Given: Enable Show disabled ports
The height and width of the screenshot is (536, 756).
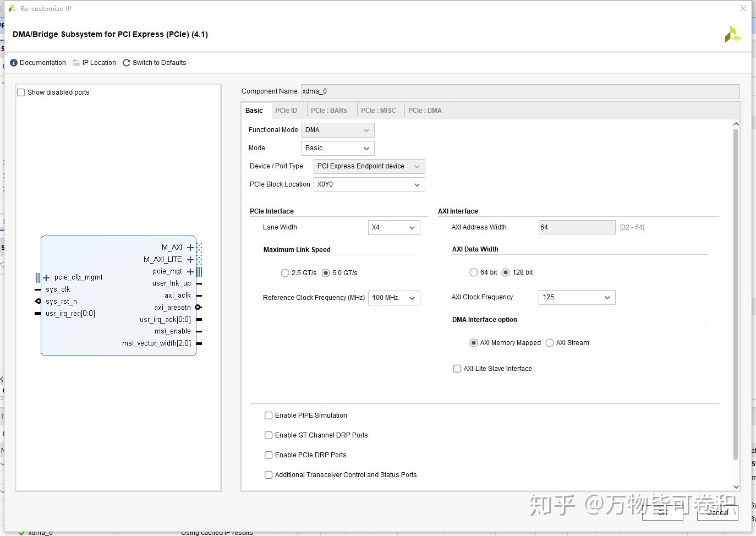Looking at the screenshot, I should click(21, 92).
